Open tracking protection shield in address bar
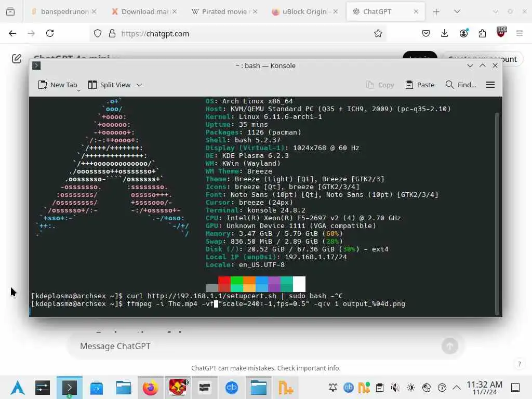The height and width of the screenshot is (399, 532). pyautogui.click(x=98, y=34)
